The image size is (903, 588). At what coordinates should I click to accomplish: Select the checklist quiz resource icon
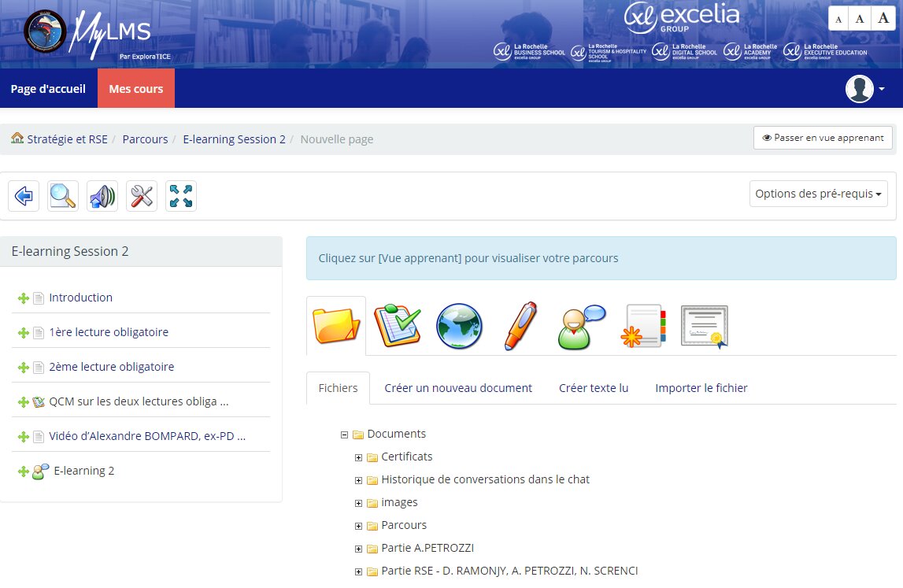397,326
